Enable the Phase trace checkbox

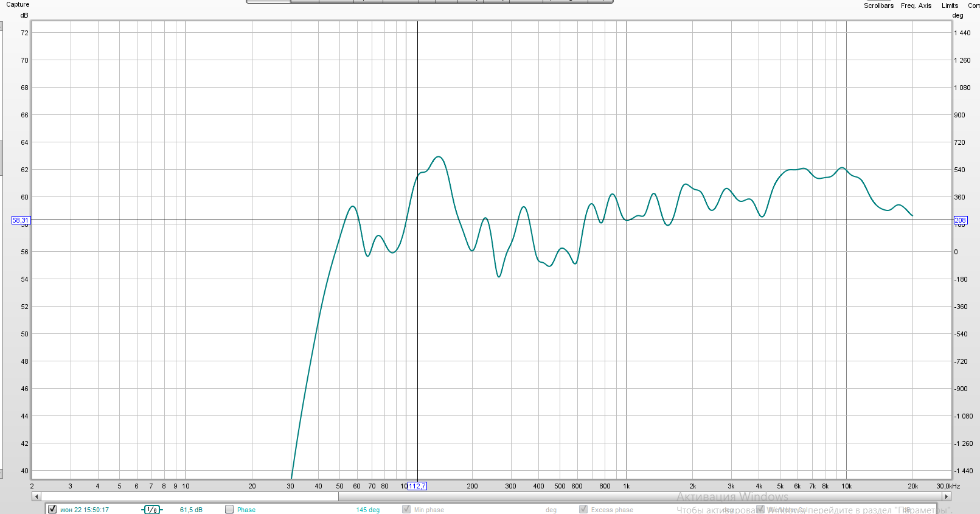coord(229,509)
